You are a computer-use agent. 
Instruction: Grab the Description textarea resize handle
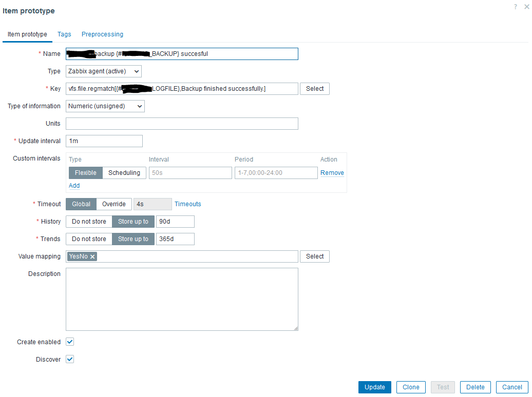[296, 328]
